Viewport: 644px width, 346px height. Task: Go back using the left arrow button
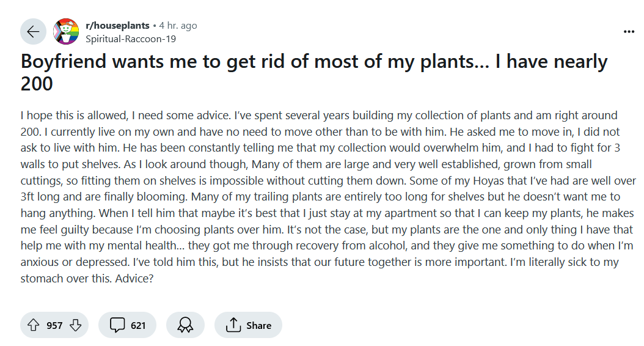point(33,32)
